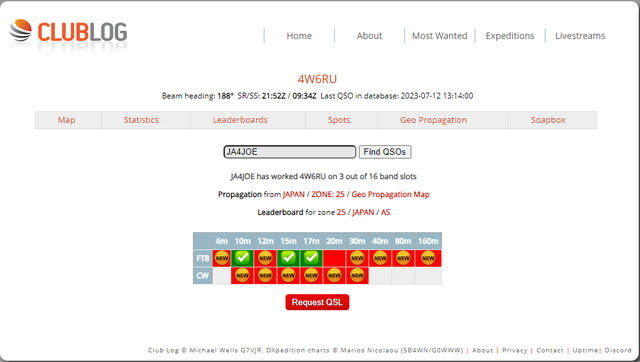
Task: Click the FT8 17m green checkmark
Action: [x=311, y=258]
